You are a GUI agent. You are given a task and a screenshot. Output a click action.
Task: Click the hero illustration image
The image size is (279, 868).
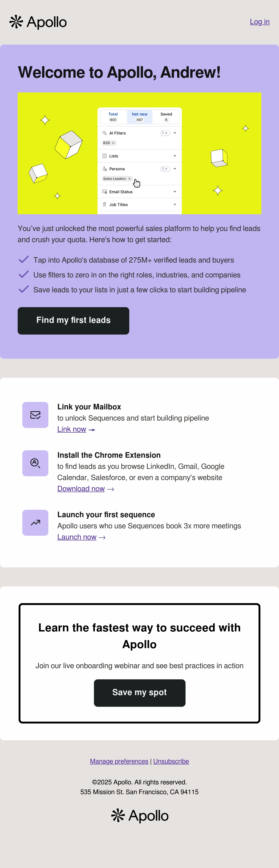[139, 153]
